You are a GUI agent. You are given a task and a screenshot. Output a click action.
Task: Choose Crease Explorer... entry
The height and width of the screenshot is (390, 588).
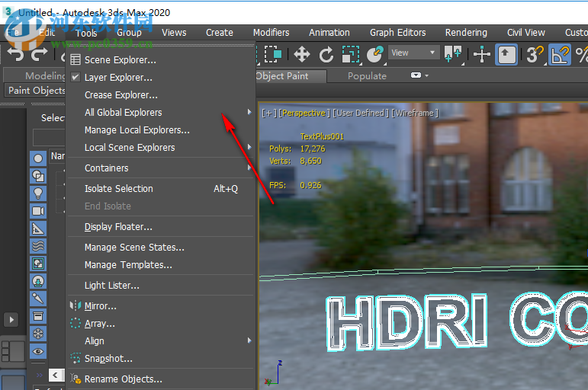[x=160, y=95]
